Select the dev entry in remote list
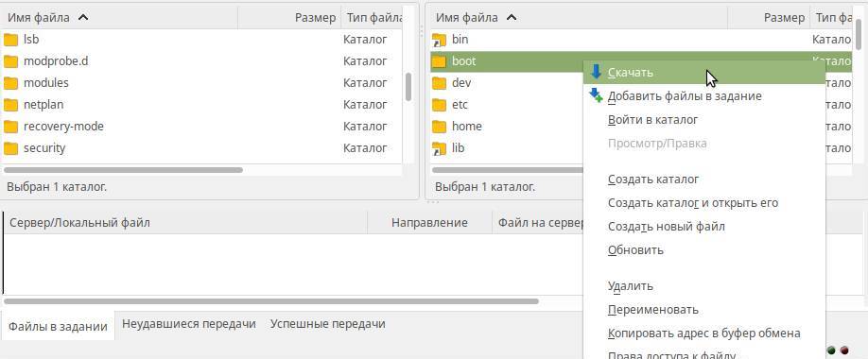The width and height of the screenshot is (868, 359). pyautogui.click(x=461, y=83)
